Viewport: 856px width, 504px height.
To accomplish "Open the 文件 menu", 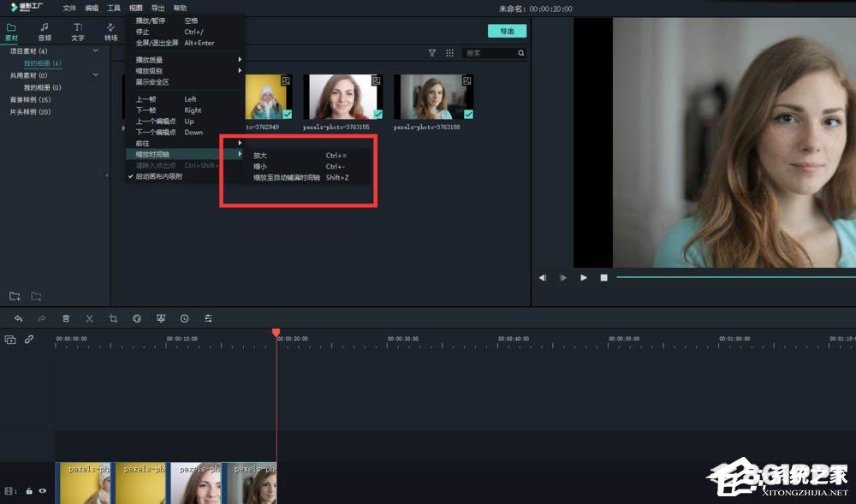I will (69, 9).
